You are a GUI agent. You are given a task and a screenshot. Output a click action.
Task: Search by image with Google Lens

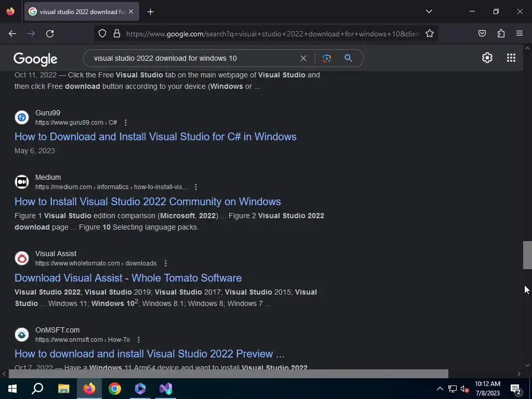[x=327, y=58]
